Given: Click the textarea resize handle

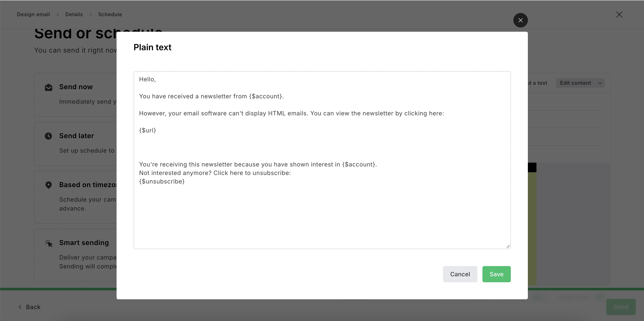Looking at the screenshot, I should point(508,246).
